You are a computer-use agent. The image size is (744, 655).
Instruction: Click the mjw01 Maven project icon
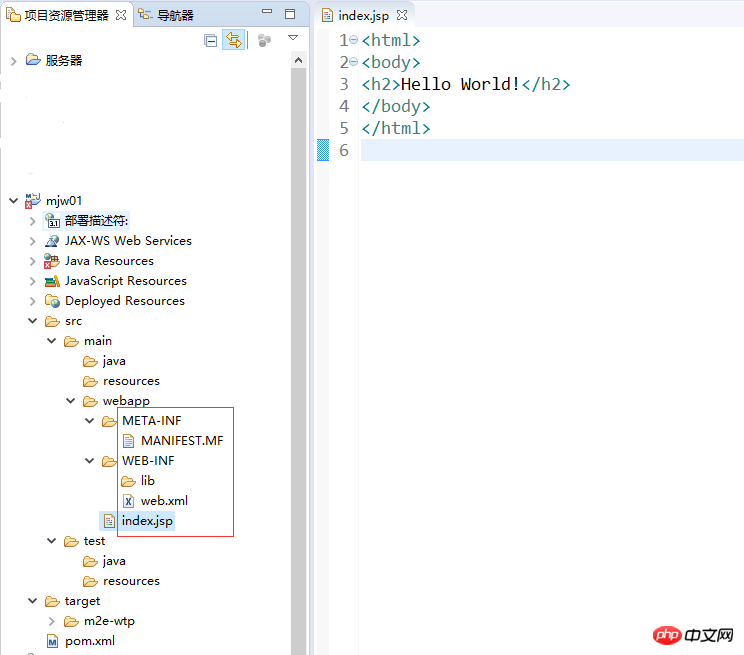tap(33, 200)
